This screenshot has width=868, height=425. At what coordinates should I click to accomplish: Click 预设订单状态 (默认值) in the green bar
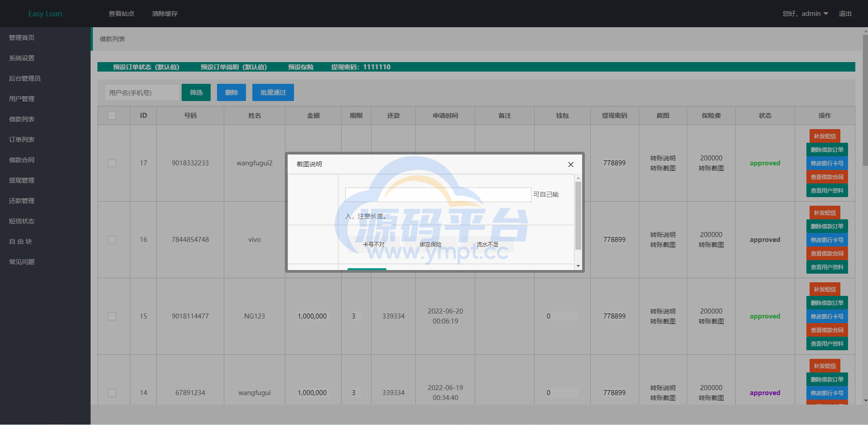point(146,67)
